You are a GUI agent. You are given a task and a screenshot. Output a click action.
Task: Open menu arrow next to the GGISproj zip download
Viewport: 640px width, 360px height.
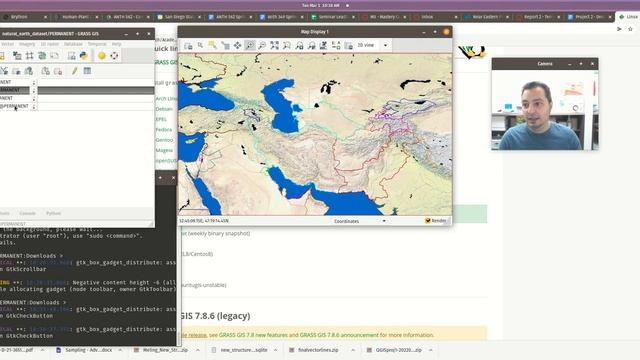(x=431, y=350)
